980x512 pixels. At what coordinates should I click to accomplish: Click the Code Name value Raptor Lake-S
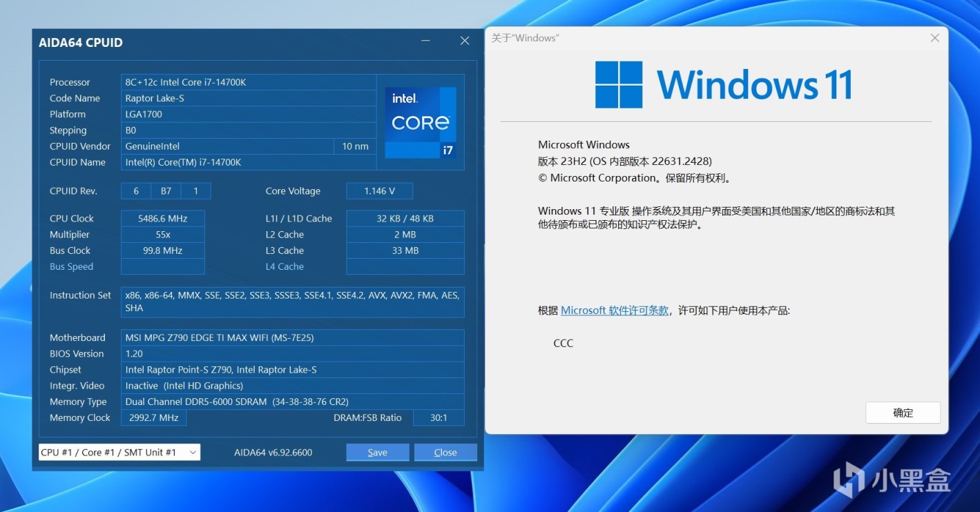pyautogui.click(x=249, y=98)
